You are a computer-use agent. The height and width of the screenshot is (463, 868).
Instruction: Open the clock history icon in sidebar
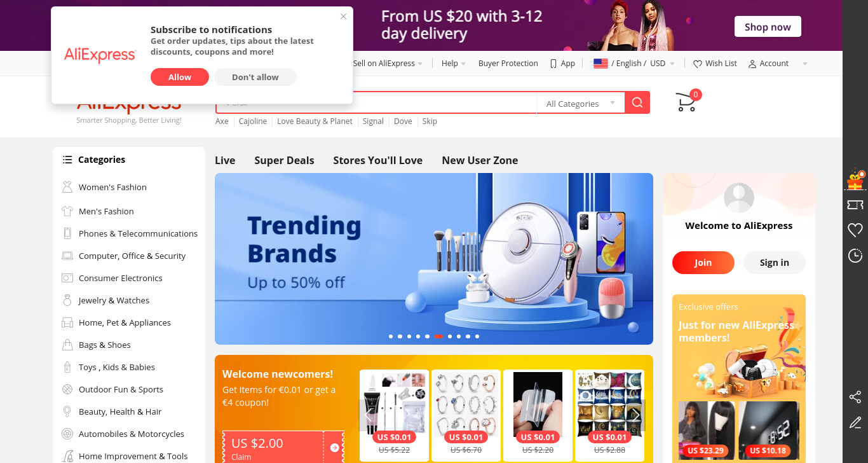coord(855,256)
